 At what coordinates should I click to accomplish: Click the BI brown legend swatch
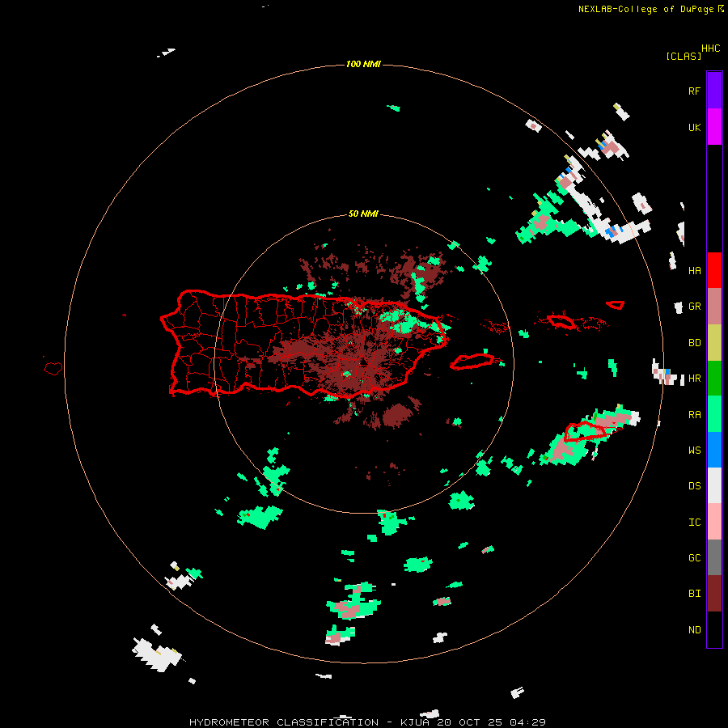[714, 594]
